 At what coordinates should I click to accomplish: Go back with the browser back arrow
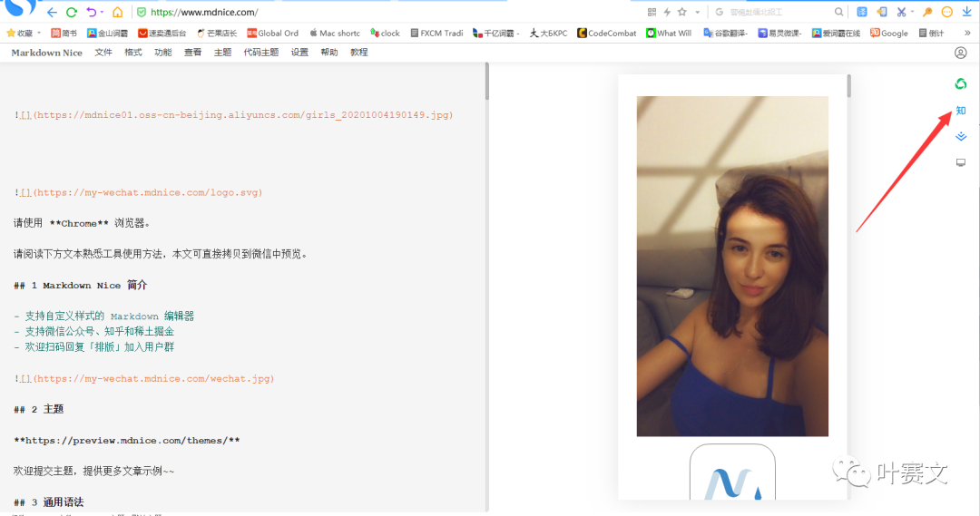click(52, 12)
